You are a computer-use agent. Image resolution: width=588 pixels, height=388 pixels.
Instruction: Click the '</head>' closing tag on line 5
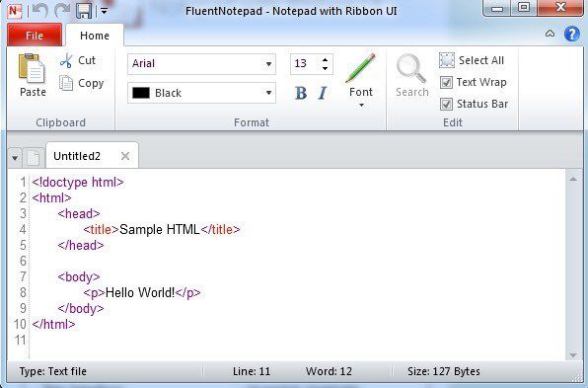coord(81,246)
